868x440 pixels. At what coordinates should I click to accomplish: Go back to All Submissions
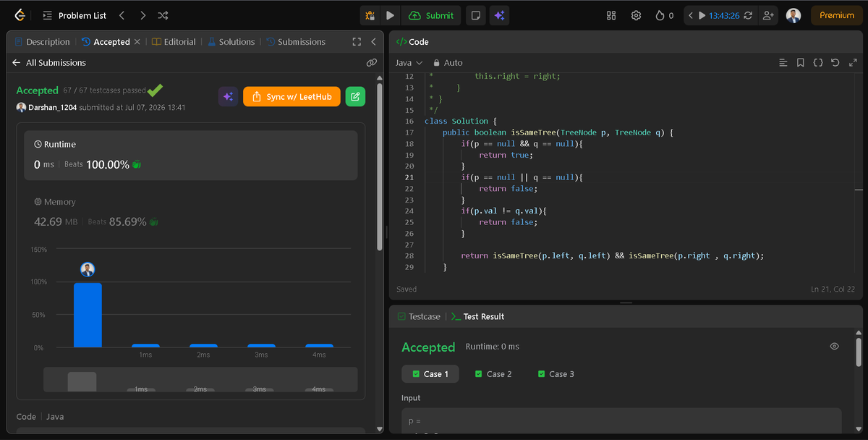[49, 63]
